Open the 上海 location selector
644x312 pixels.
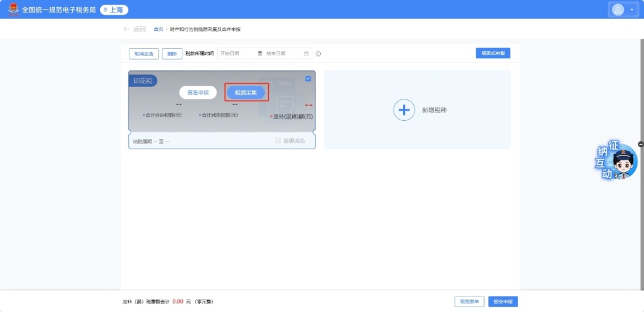pos(114,10)
